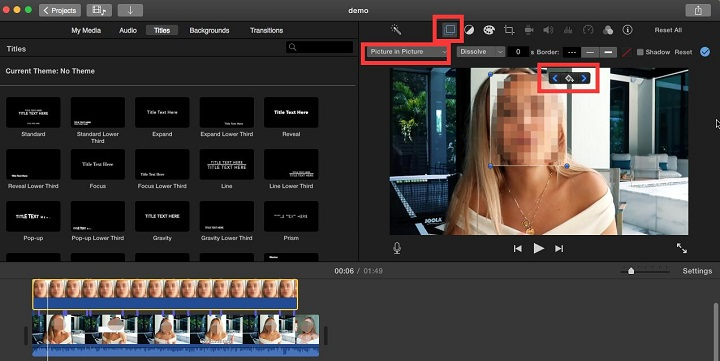Open the volume speaker icon
This screenshot has height=361, width=720.
[548, 30]
